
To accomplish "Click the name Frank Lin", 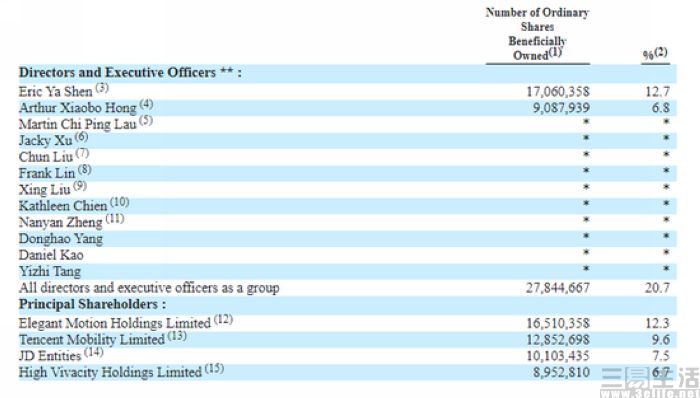I will 47,173.
